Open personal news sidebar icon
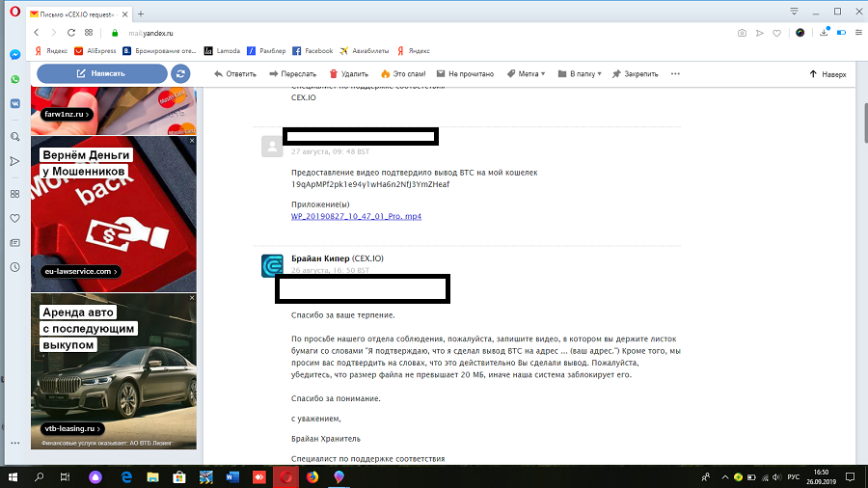Screen dimensions: 868x488 pos(14,243)
